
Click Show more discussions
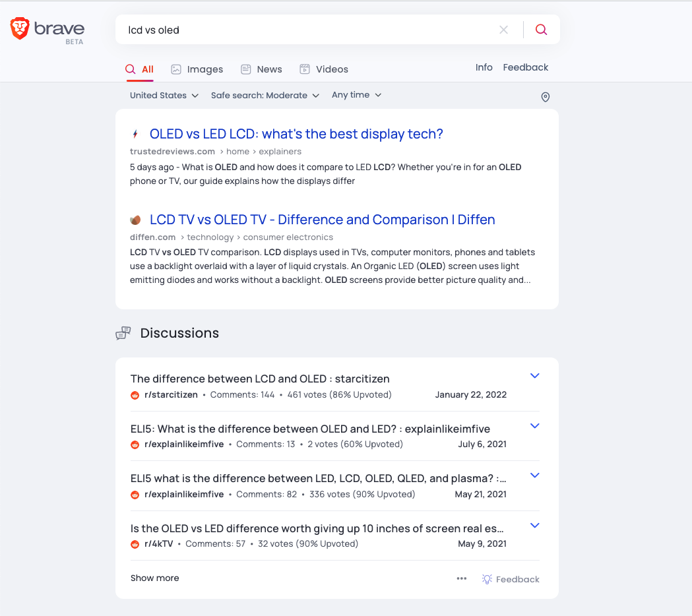155,578
